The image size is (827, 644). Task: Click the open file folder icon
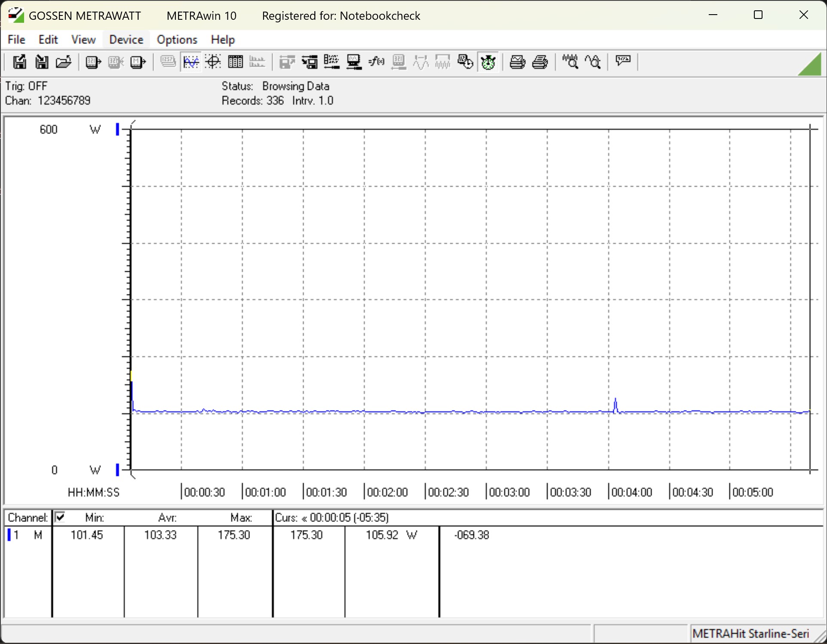coord(64,62)
